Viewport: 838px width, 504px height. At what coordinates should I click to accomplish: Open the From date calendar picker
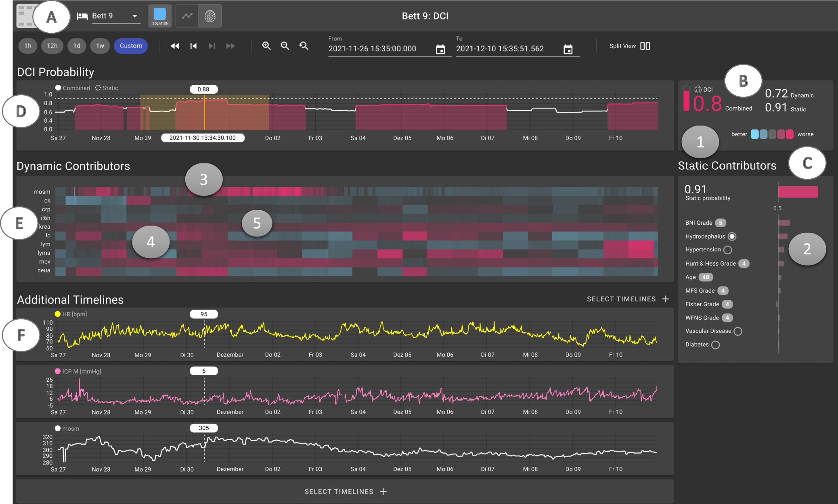(440, 49)
